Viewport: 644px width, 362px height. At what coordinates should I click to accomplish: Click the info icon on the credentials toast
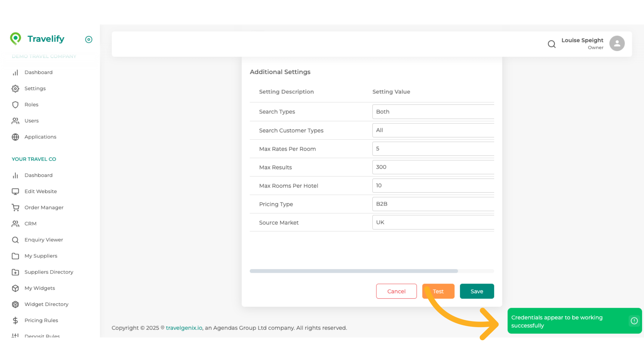coord(634,321)
